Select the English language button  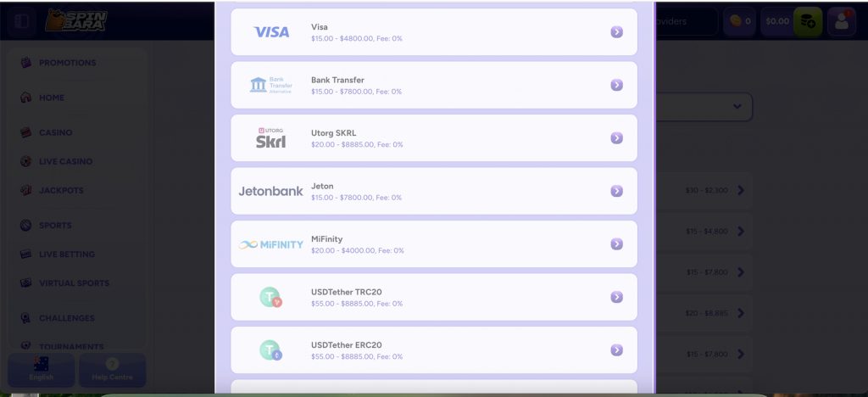(x=41, y=370)
